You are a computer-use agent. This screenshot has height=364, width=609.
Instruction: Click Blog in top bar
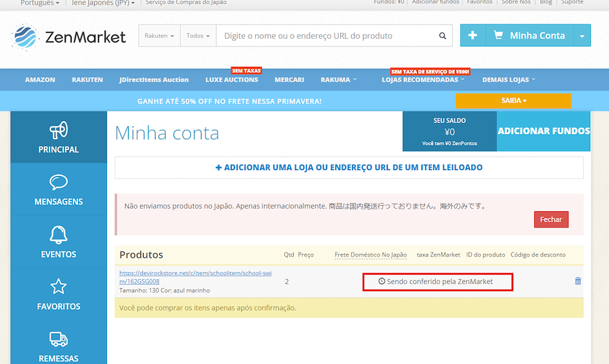coord(546,3)
